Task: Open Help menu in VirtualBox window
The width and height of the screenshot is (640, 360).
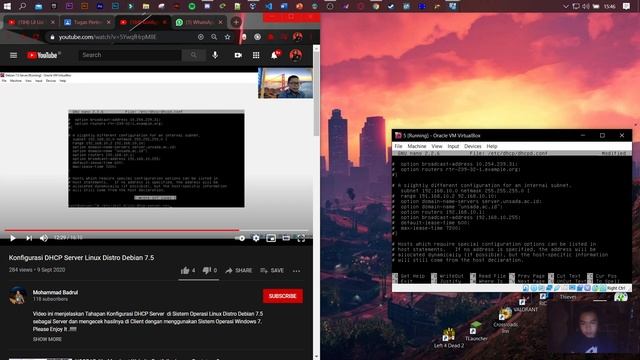Action: pyautogui.click(x=492, y=146)
